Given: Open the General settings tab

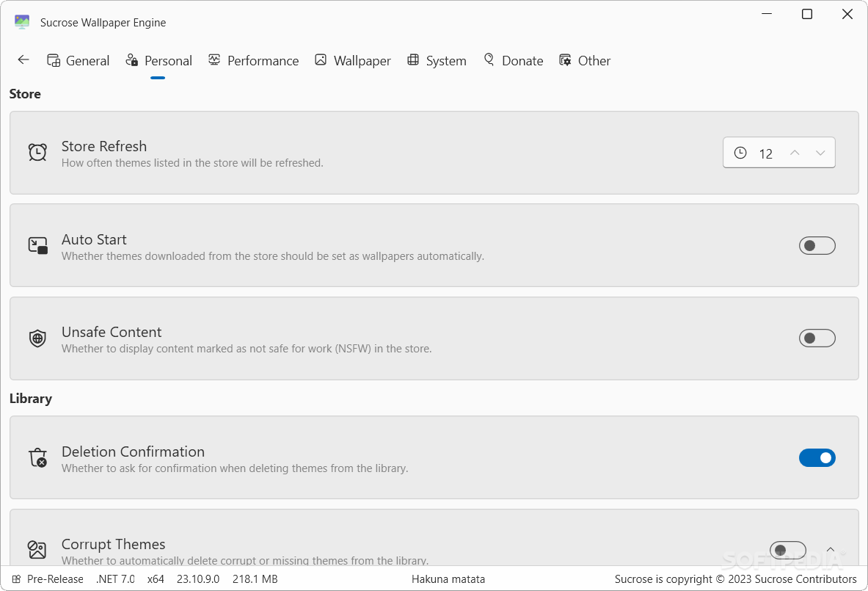Looking at the screenshot, I should point(78,60).
